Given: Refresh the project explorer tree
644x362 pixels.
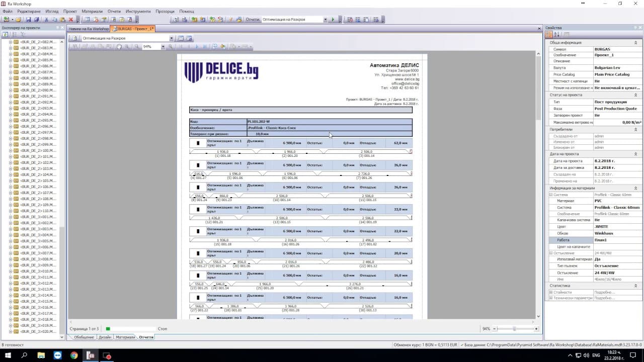Looking at the screenshot, I should pyautogui.click(x=6, y=35).
